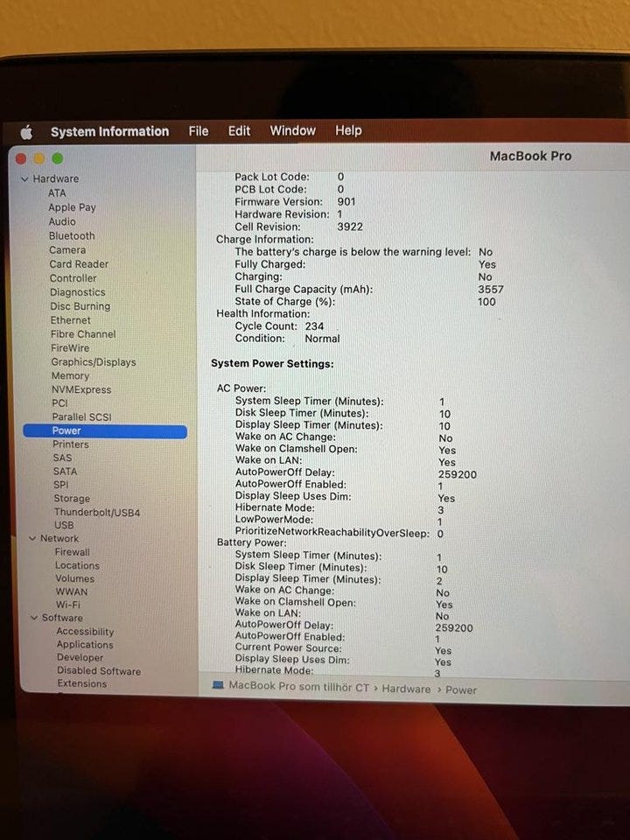Select SATA in the sidebar
Image resolution: width=630 pixels, height=840 pixels.
[66, 472]
